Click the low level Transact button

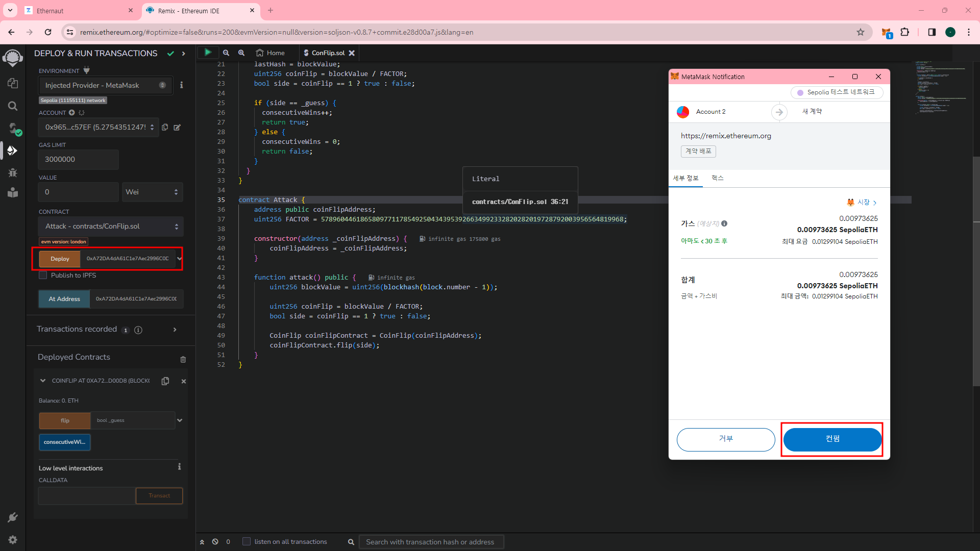pyautogui.click(x=159, y=495)
